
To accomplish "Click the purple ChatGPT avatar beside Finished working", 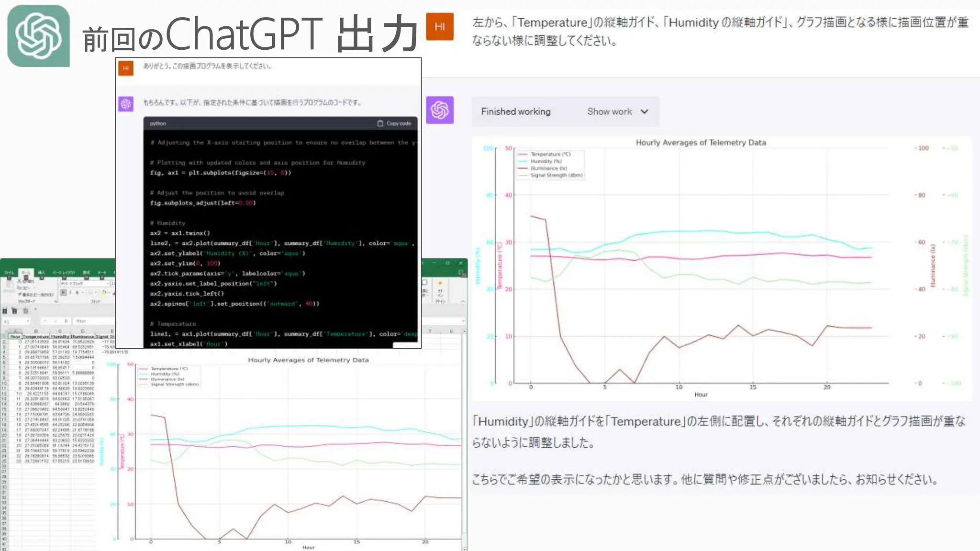I will point(439,110).
